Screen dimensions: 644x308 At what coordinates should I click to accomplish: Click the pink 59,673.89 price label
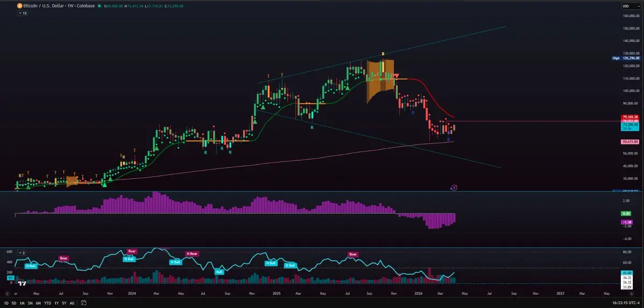[631, 142]
